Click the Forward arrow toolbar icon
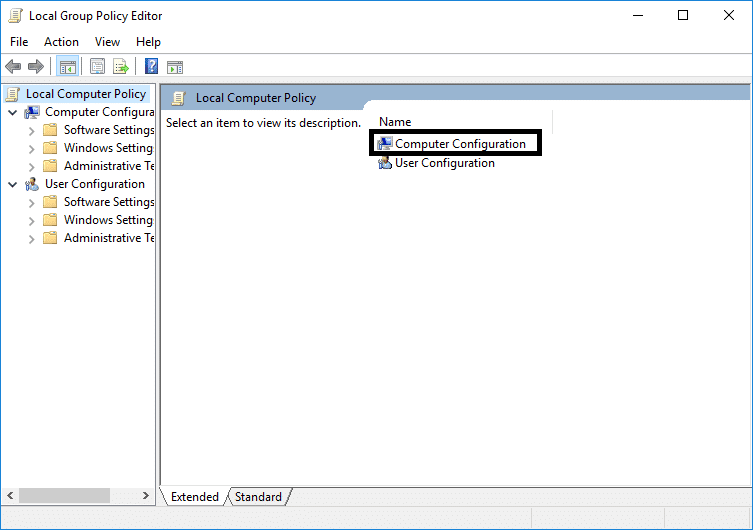This screenshot has width=753, height=530. pyautogui.click(x=36, y=67)
